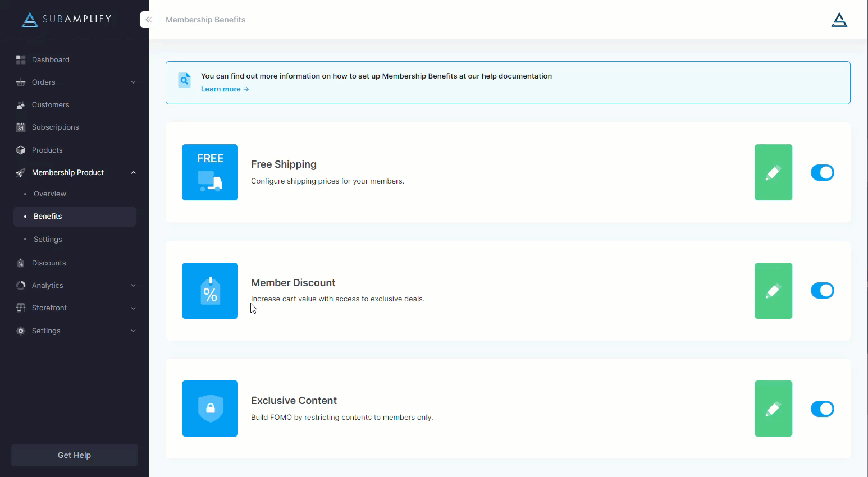868x477 pixels.
Task: Click 'Configure shipping prices for your members.' text
Action: [327, 181]
